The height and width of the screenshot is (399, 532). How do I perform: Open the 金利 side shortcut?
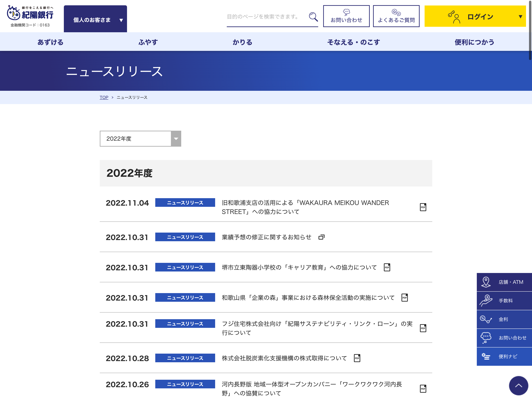click(x=504, y=319)
